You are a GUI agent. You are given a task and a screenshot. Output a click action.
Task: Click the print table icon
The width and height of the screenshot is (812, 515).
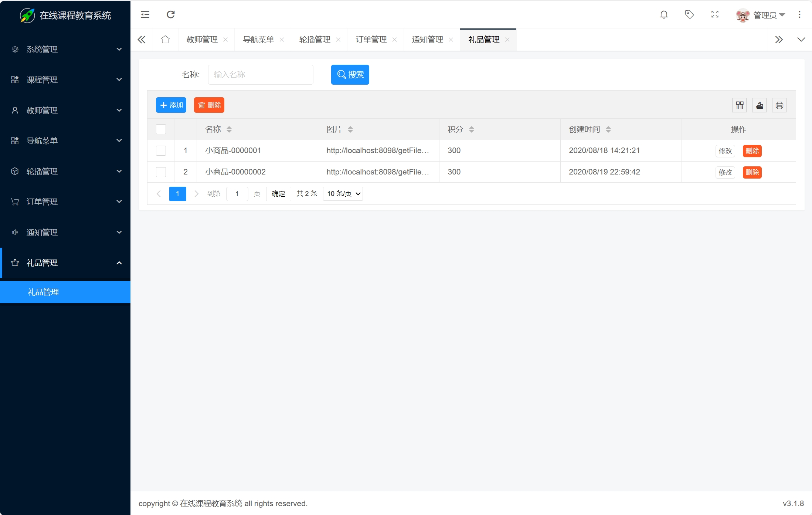(x=779, y=105)
